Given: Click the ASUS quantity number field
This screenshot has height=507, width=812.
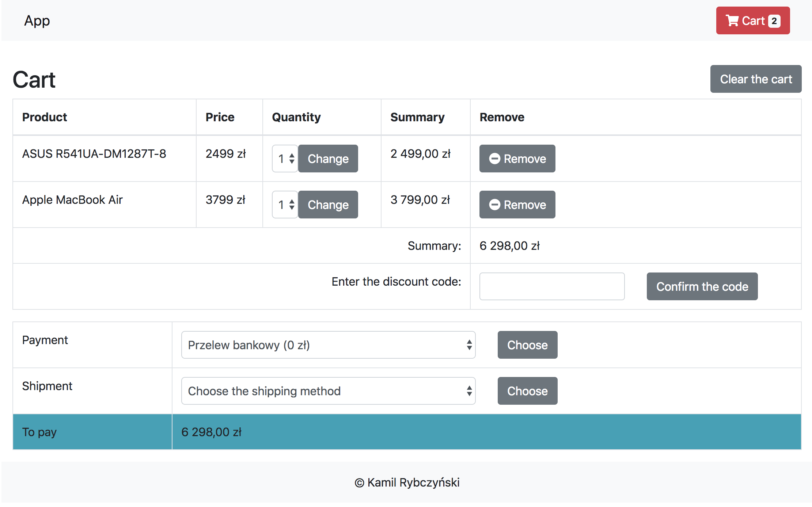Looking at the screenshot, I should (x=281, y=159).
